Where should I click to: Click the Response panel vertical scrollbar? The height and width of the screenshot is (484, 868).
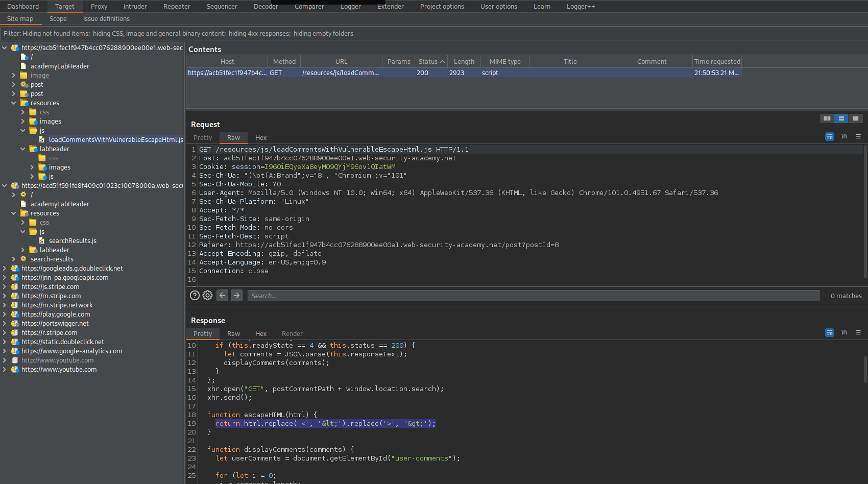coord(865,369)
